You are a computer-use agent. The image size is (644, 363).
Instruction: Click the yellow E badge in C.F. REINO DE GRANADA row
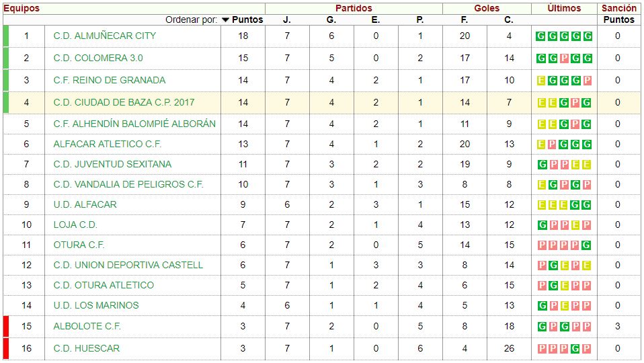(x=541, y=81)
